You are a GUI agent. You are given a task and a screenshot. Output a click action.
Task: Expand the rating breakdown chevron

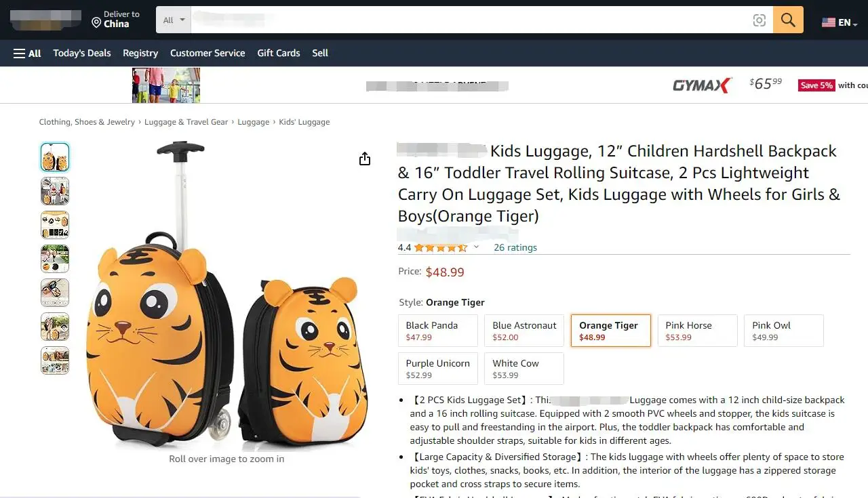pos(476,247)
